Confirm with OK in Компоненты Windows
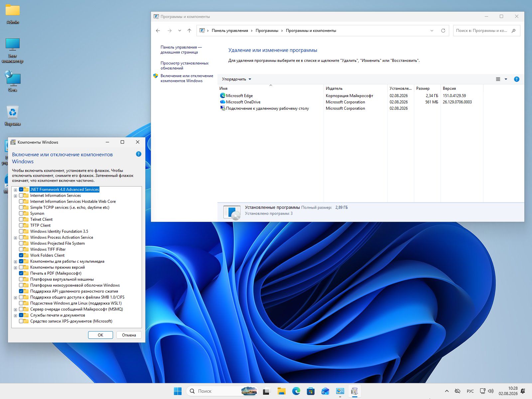This screenshot has width=532, height=399. tap(100, 335)
